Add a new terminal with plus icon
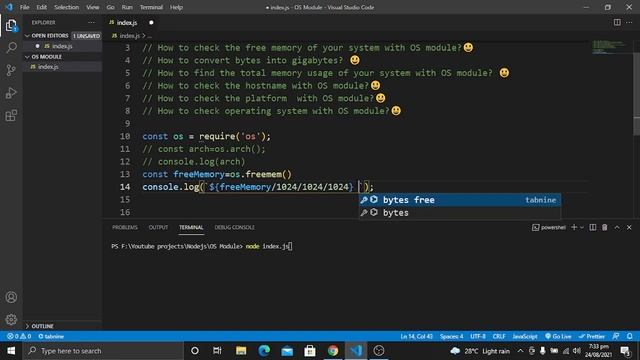Screen dimensions: 640x360 (x=574, y=227)
